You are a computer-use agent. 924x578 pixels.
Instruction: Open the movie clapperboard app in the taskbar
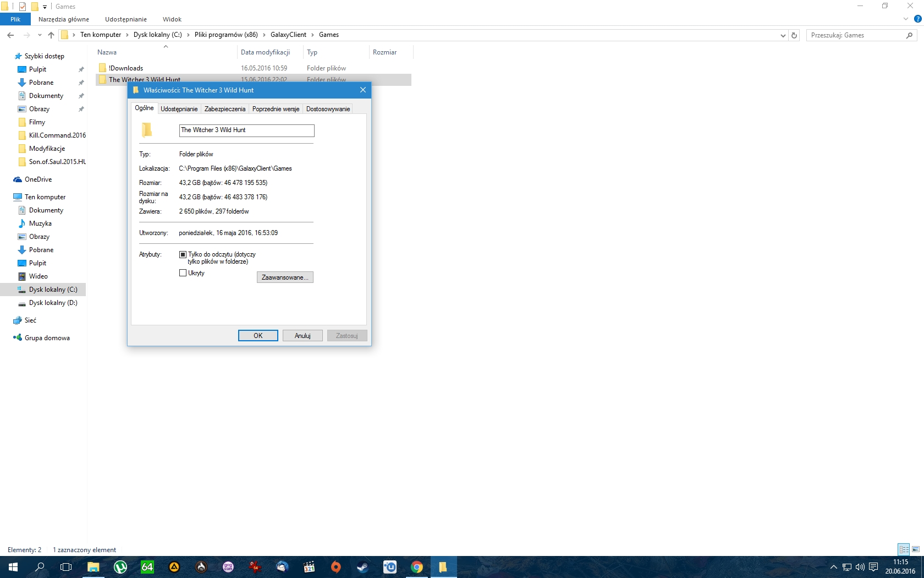tap(309, 567)
